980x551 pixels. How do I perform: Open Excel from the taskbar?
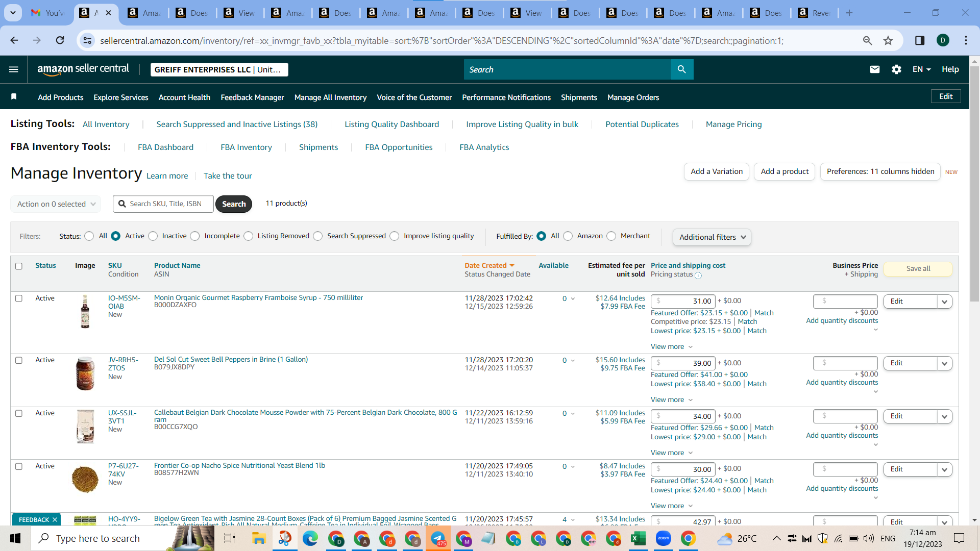(638, 538)
